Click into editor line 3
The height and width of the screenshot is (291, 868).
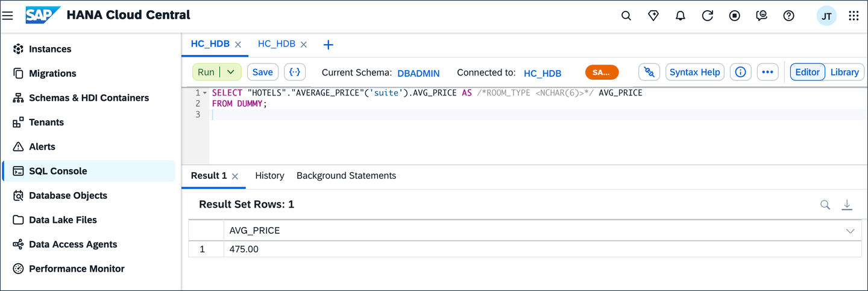coord(539,114)
